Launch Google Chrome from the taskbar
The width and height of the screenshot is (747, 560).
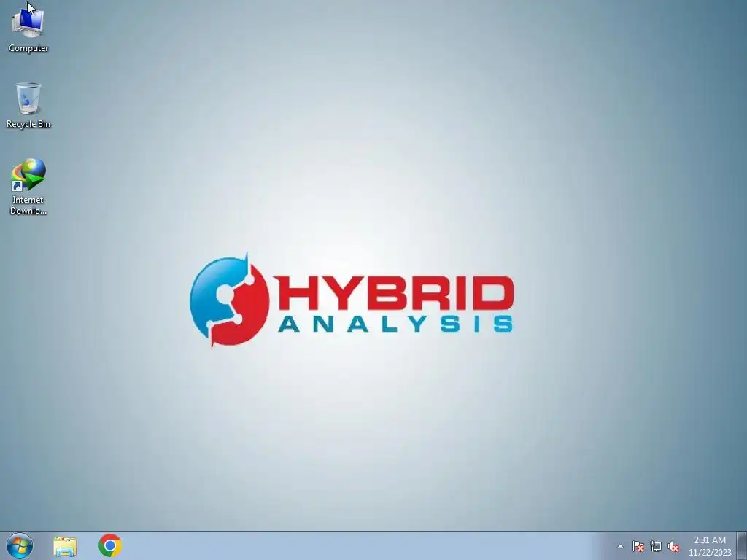(110, 545)
